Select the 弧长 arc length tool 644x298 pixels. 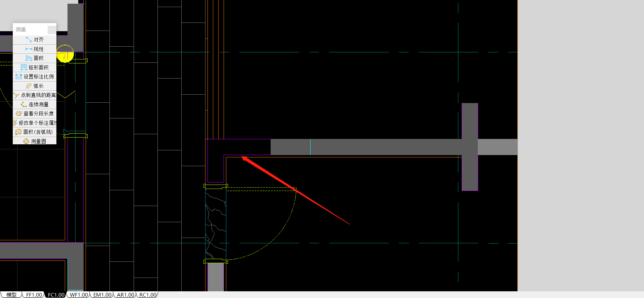click(x=35, y=86)
